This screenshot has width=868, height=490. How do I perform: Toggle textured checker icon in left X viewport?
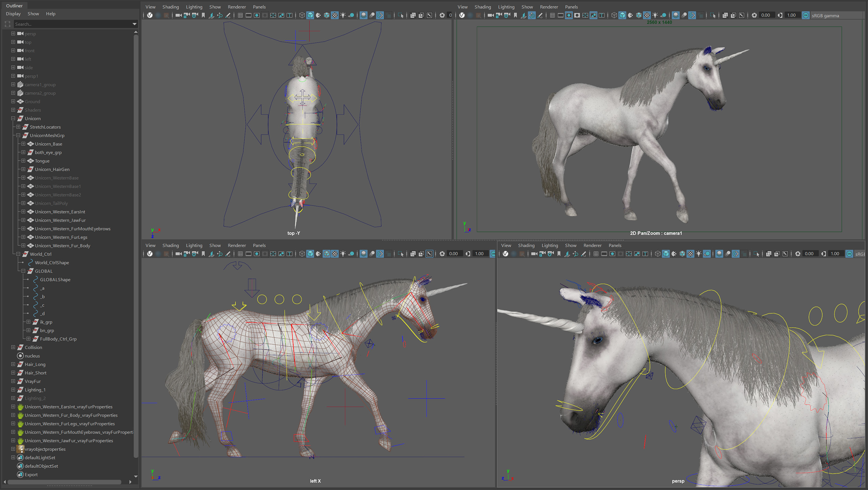[335, 254]
